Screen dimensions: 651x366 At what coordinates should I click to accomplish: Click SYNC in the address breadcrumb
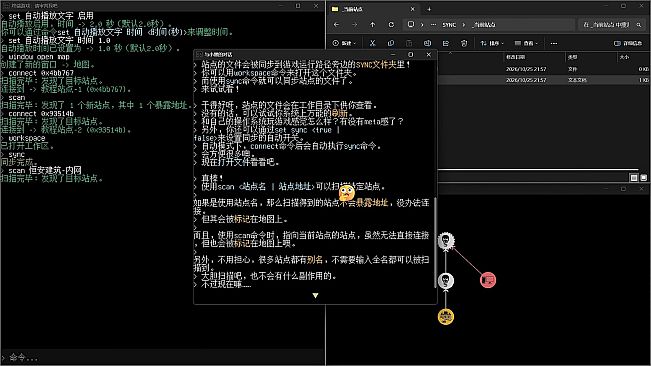click(449, 25)
